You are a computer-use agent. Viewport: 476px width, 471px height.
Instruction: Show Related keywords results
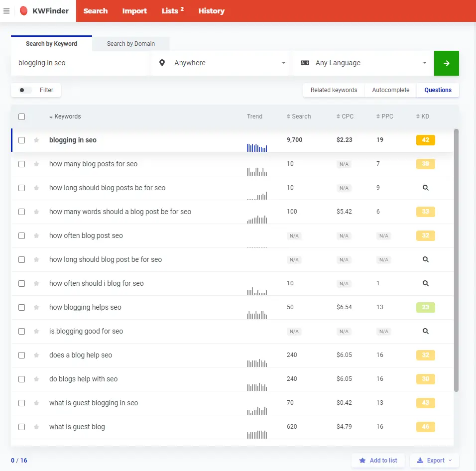coord(334,90)
